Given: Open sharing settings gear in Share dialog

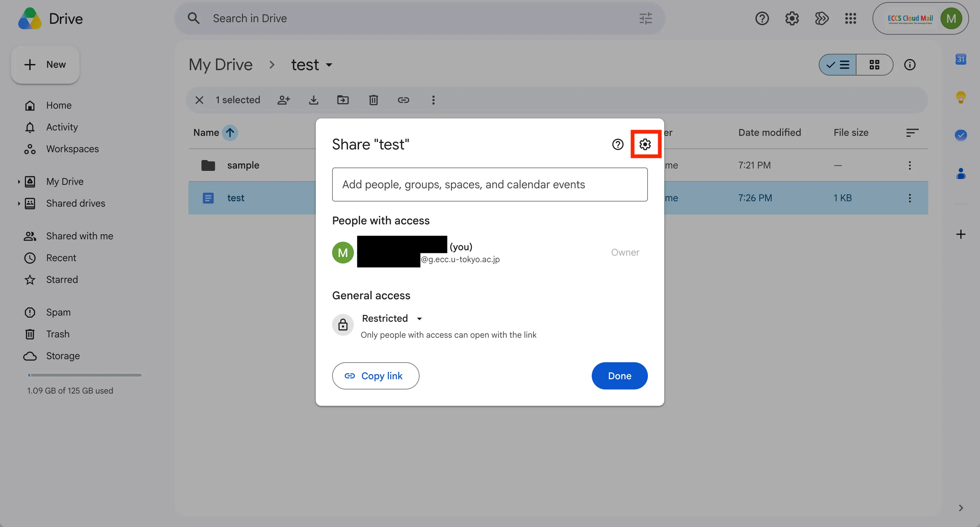Looking at the screenshot, I should [645, 144].
